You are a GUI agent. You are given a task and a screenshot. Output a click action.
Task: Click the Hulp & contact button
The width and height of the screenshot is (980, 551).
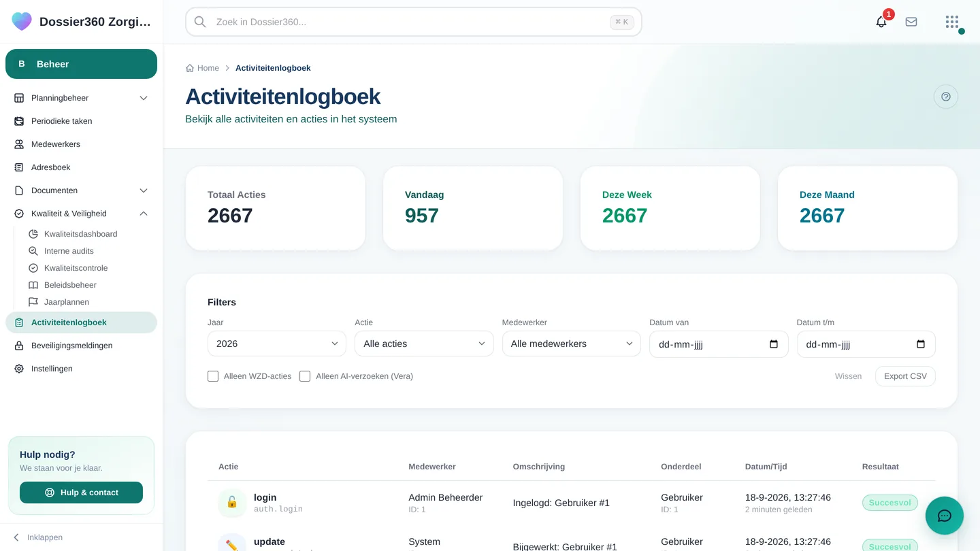[x=81, y=492]
